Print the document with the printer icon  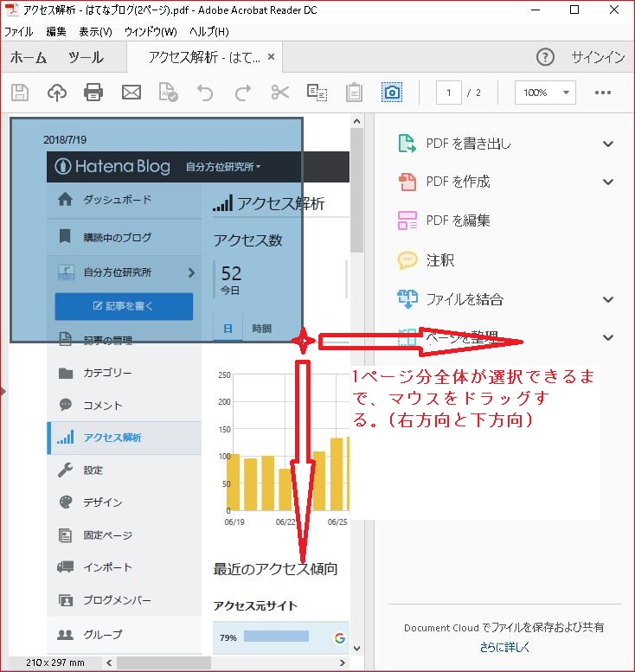(93, 93)
